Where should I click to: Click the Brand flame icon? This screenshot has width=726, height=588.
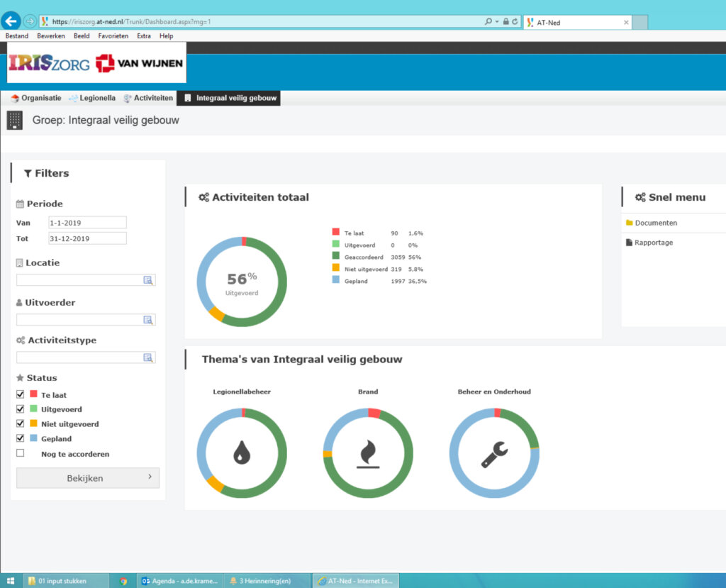368,453
